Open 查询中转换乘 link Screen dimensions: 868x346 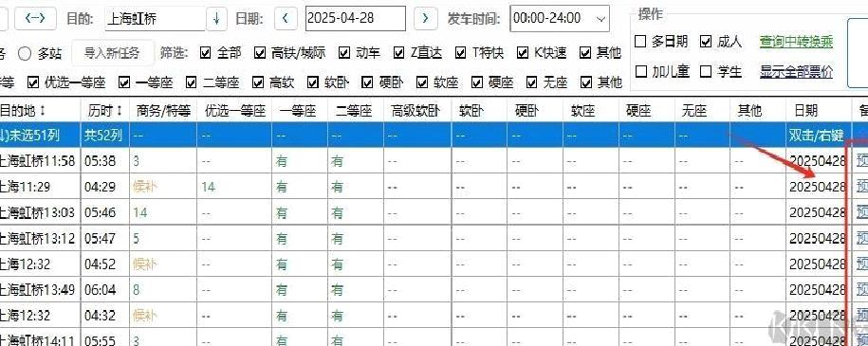click(796, 42)
